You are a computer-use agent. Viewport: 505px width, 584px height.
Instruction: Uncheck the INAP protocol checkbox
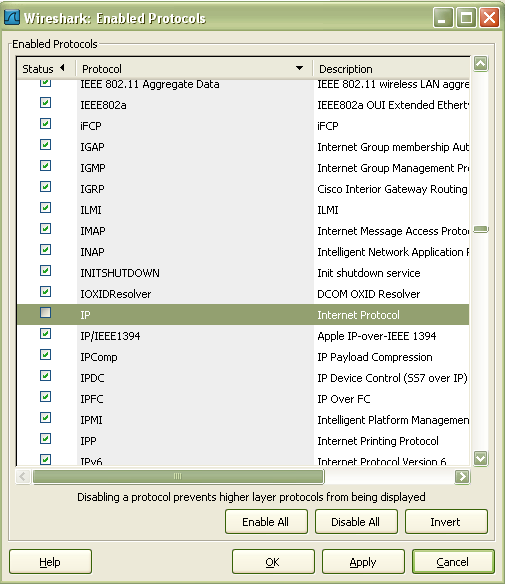(45, 250)
